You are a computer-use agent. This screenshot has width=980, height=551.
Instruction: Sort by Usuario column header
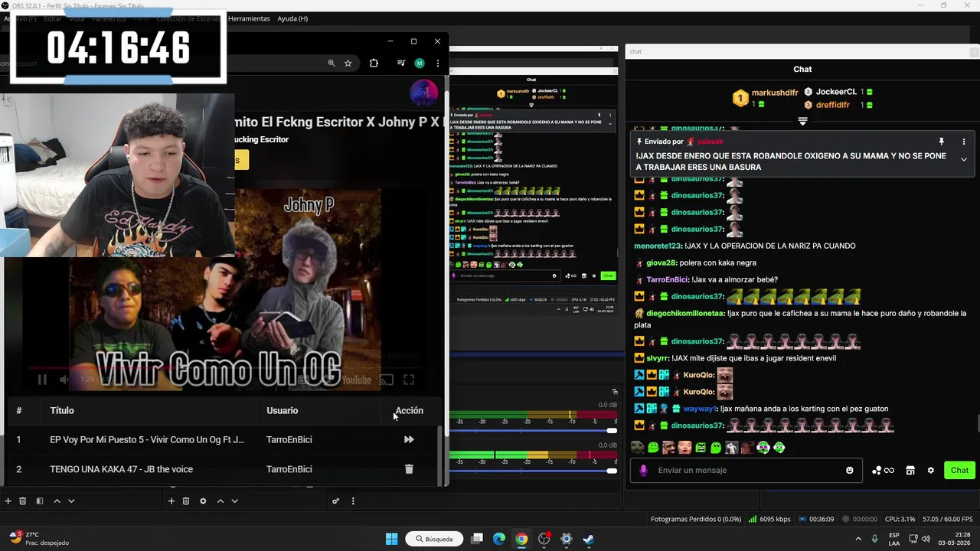point(282,410)
